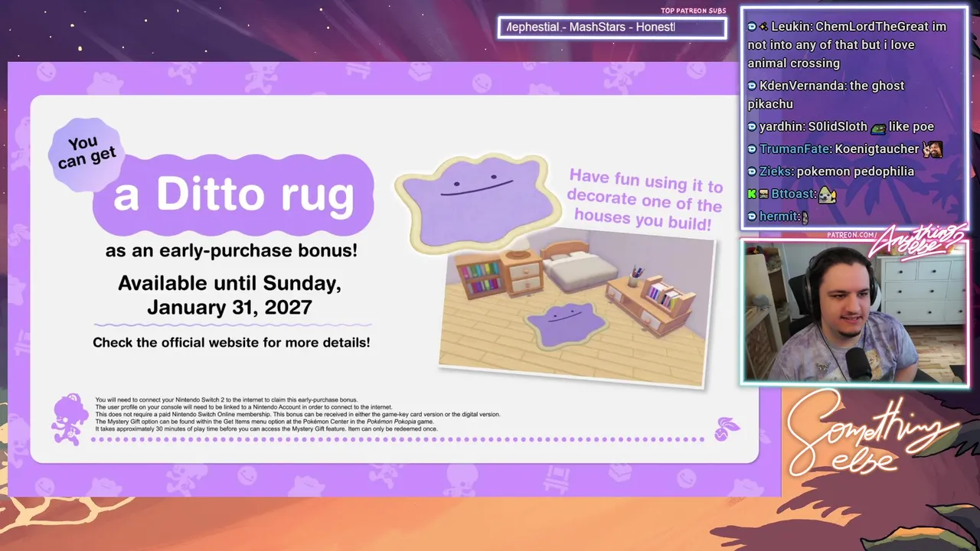Click the badge icon before TrumanFate
The height and width of the screenshot is (551, 980).
[752, 149]
